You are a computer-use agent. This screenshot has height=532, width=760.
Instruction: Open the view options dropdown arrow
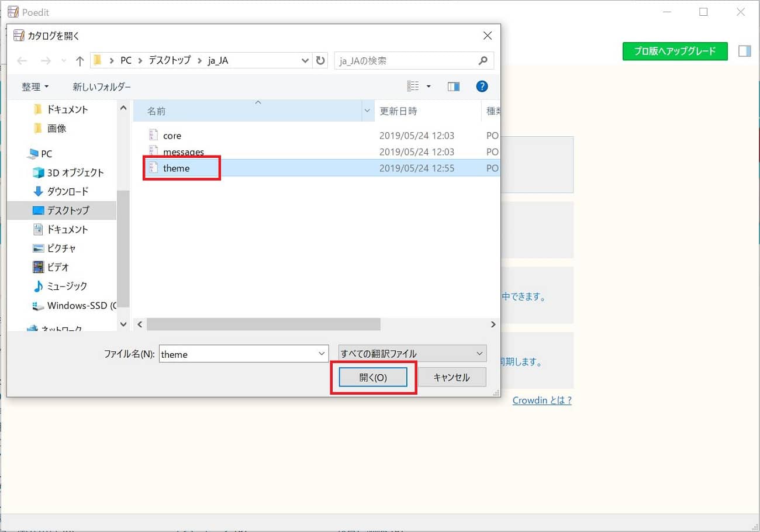[x=429, y=87]
